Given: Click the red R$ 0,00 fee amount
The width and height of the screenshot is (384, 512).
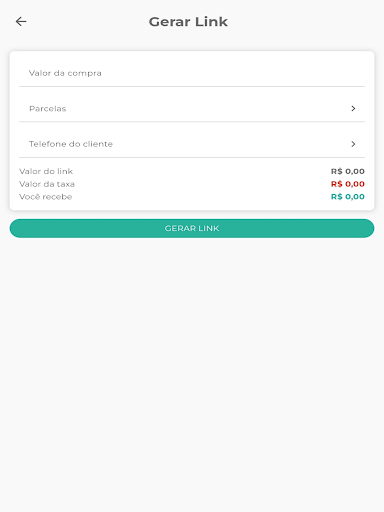Looking at the screenshot, I should [348, 184].
